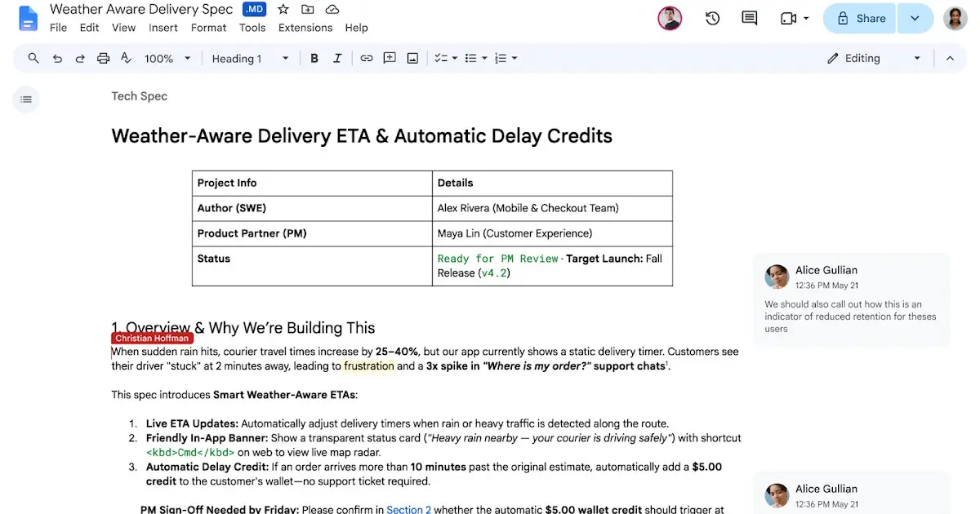The height and width of the screenshot is (514, 980).
Task: Open the Help menu
Action: pos(356,27)
